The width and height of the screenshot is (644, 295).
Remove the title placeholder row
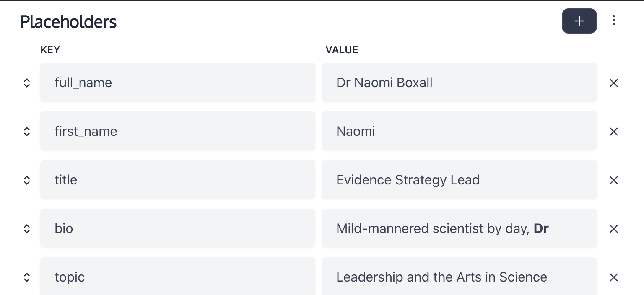click(613, 180)
